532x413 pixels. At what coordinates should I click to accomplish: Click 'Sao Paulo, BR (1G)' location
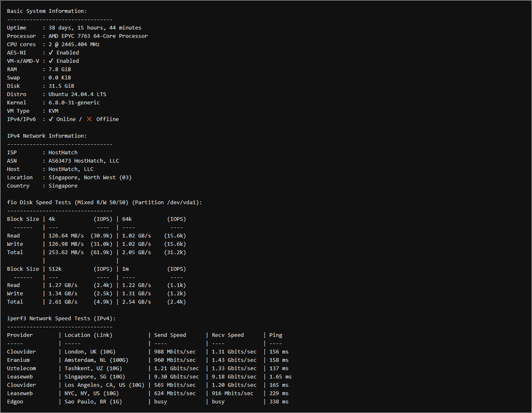[93, 401]
